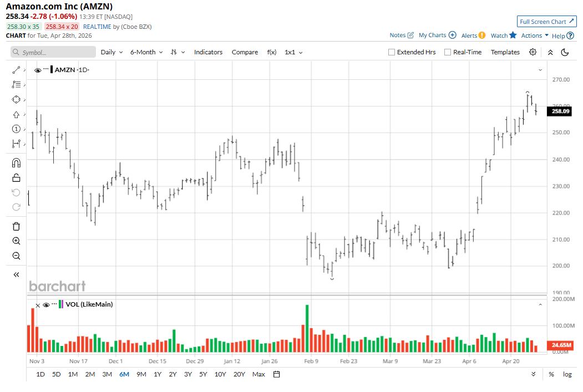Viewport: 583px width, 392px height.
Task: Add to My Charts plus icon
Action: tap(452, 35)
